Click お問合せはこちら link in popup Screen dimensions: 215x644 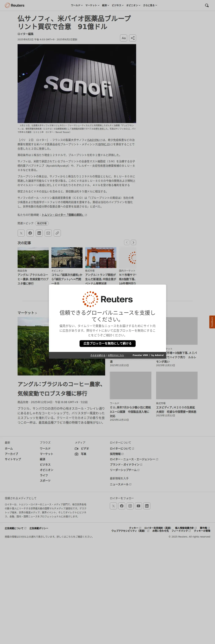tap(116, 355)
